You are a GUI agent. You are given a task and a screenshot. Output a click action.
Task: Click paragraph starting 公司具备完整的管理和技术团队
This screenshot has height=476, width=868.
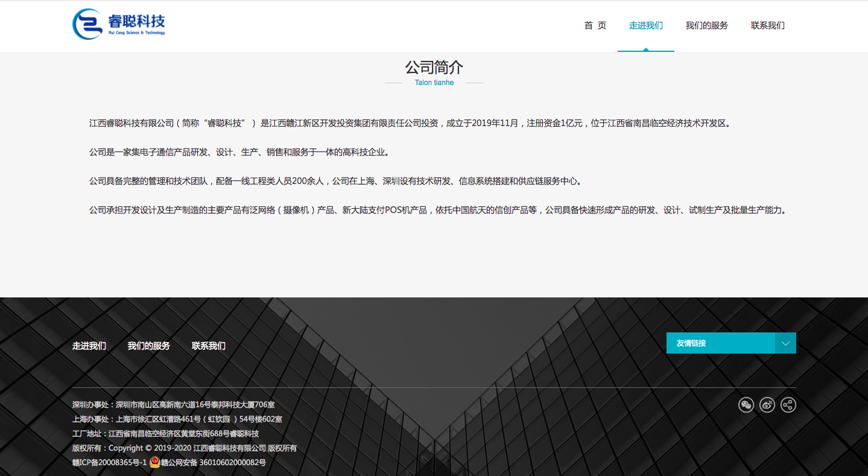pos(337,181)
